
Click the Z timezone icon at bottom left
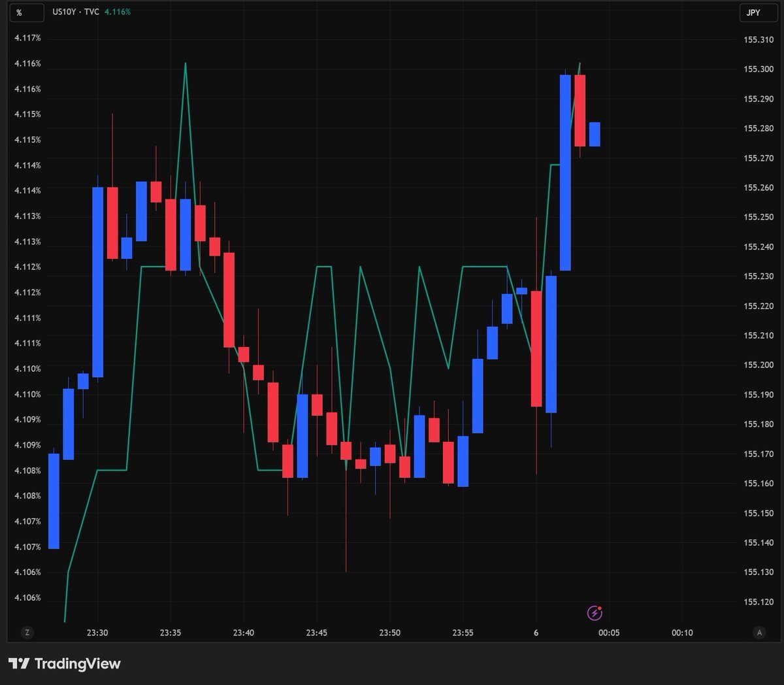(27, 633)
